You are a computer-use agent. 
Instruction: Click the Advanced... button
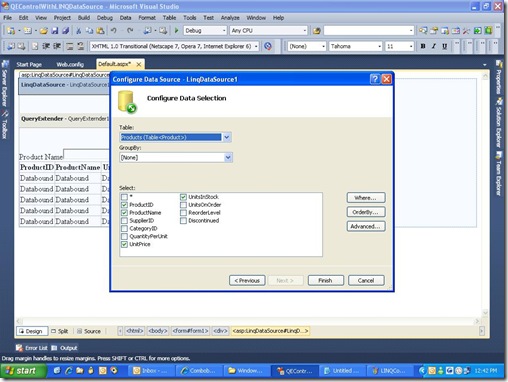pyautogui.click(x=366, y=226)
